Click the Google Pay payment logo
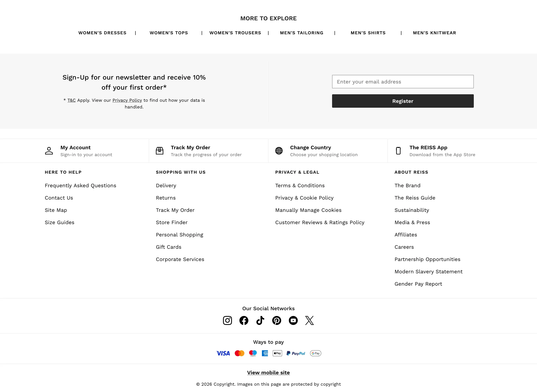Viewport: 537px width, 392px height. coord(315,353)
